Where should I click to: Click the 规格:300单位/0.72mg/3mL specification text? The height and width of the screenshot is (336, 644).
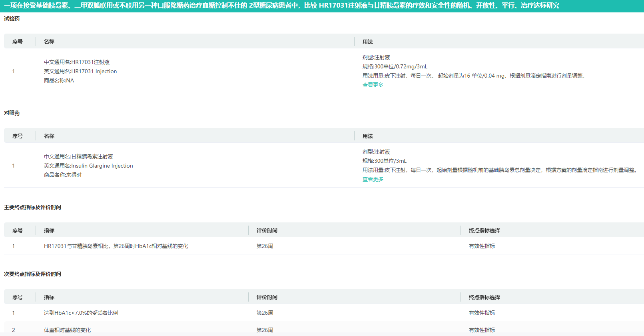(395, 66)
